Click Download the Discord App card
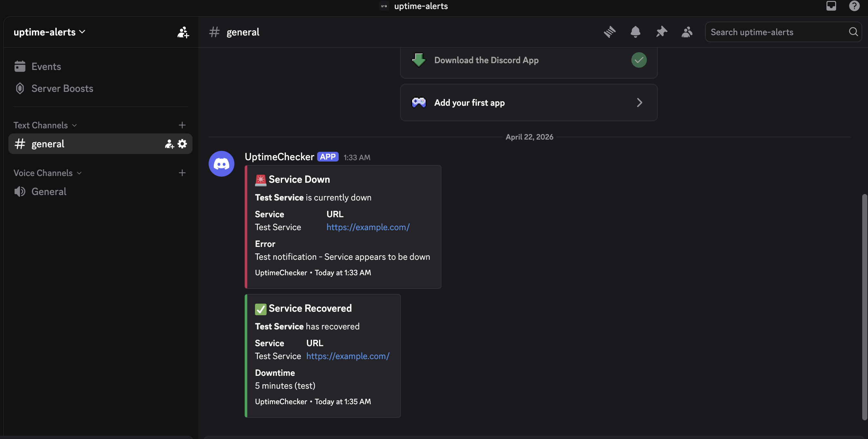This screenshot has width=868, height=439. click(529, 63)
